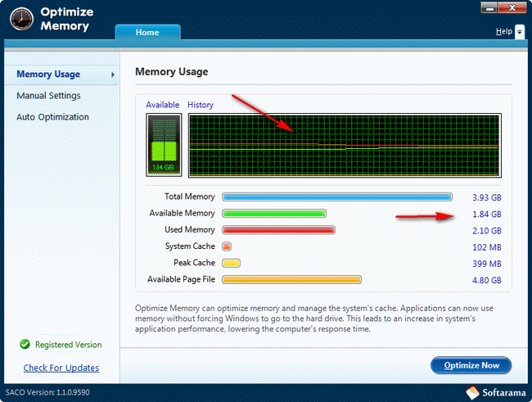Switch to the Home tab

click(x=147, y=32)
